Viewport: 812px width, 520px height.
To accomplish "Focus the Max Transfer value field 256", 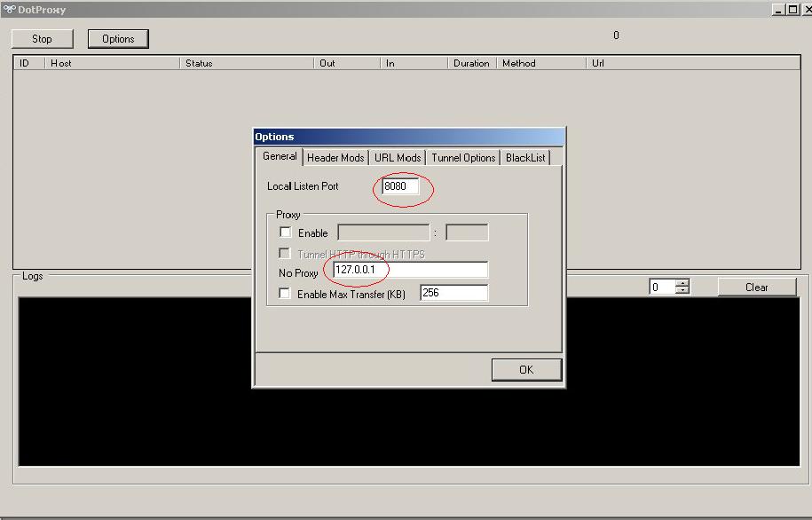I will (453, 293).
